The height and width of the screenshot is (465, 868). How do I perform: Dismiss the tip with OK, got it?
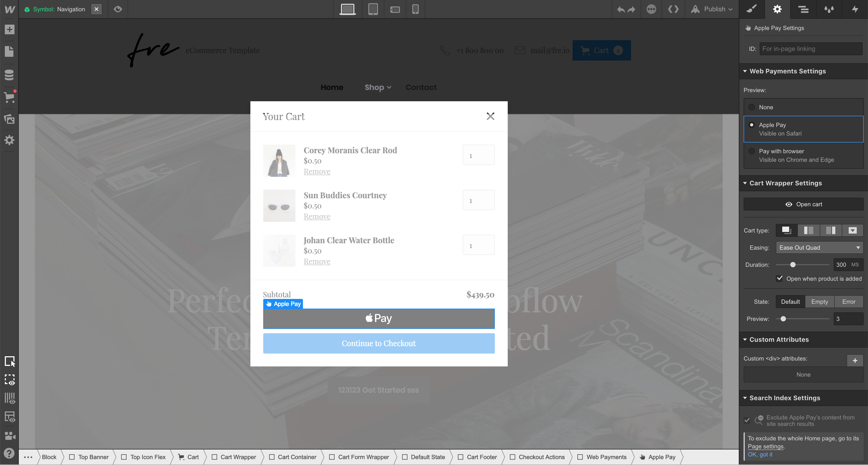point(760,455)
